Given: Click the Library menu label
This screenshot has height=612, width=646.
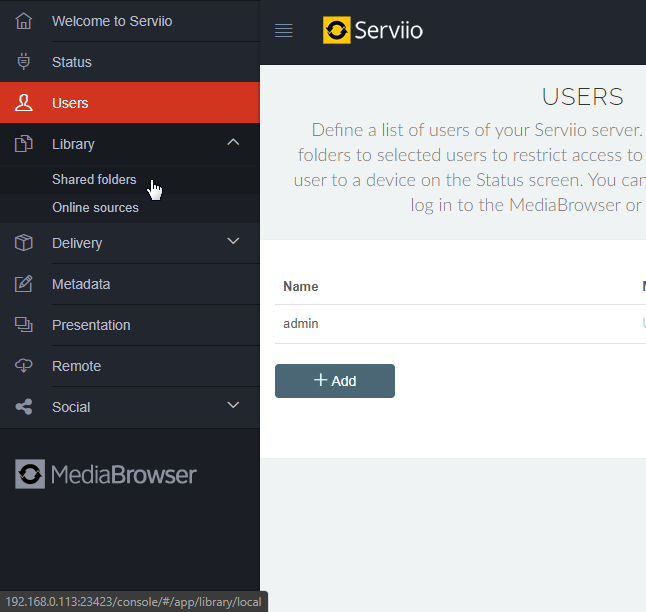Looking at the screenshot, I should [73, 144].
